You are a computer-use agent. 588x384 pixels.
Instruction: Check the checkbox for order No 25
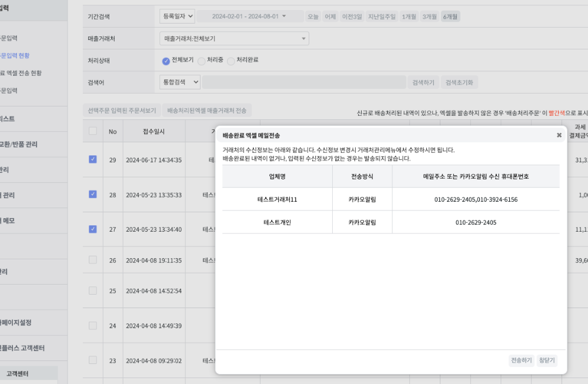coord(93,290)
